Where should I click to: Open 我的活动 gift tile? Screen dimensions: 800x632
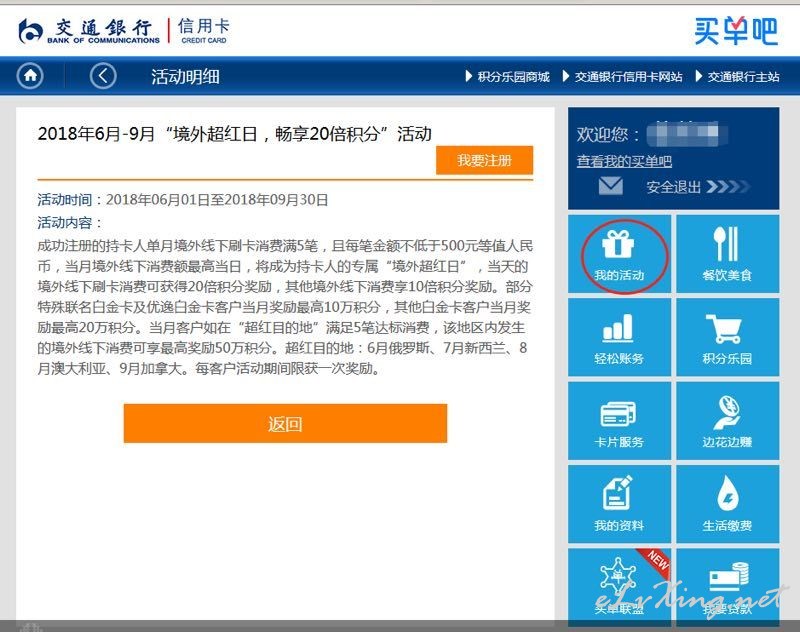619,254
